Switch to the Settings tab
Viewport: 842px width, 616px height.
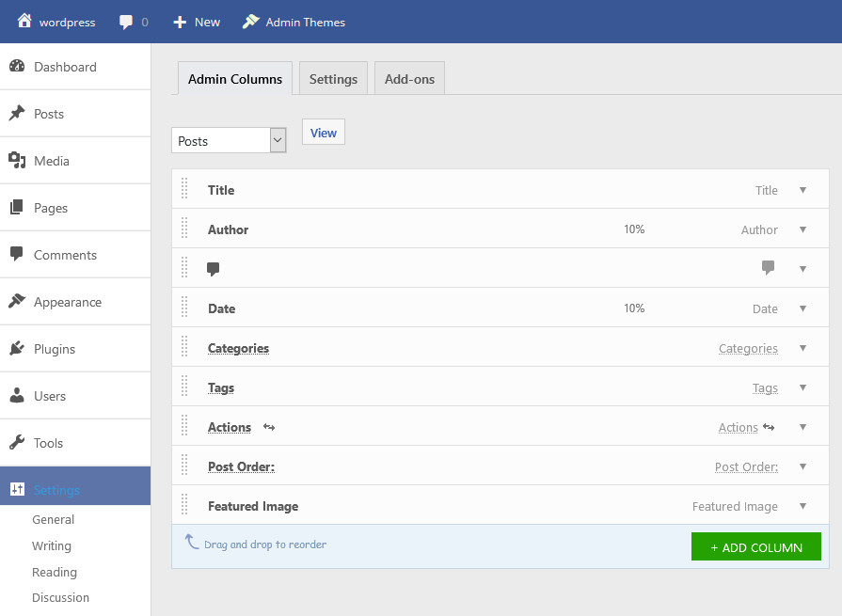click(333, 79)
